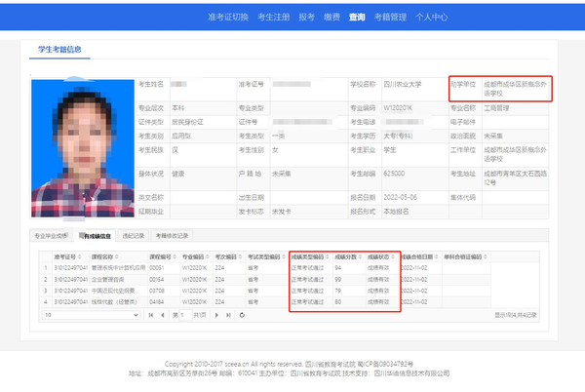Sort by 课程编号 column arrow
The image size is (585, 392).
[175, 257]
